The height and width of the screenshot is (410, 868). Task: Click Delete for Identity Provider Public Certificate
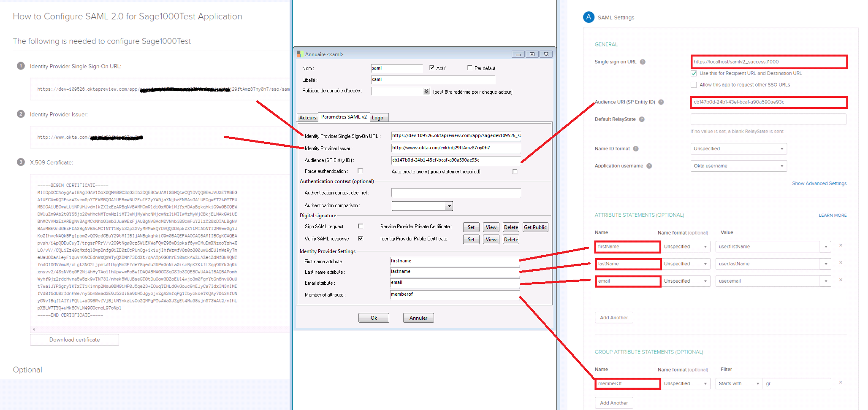511,240
